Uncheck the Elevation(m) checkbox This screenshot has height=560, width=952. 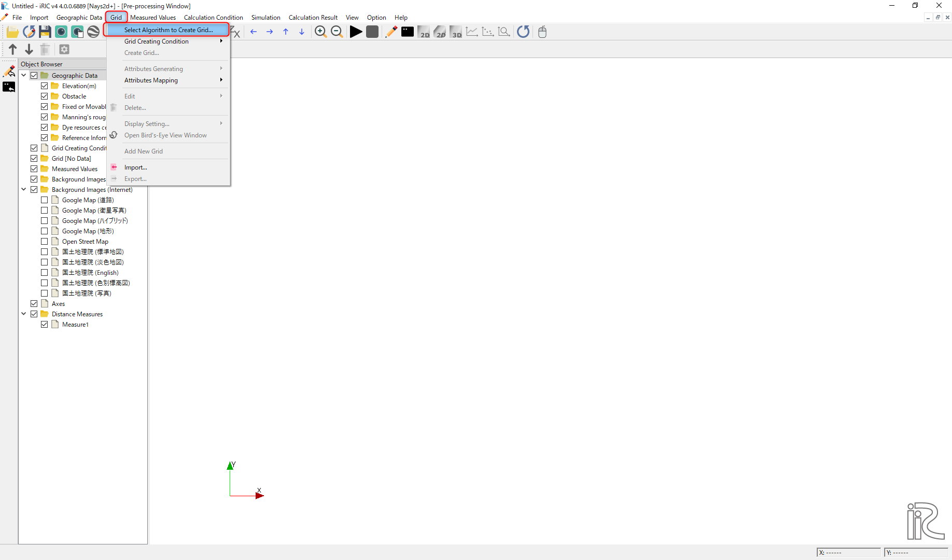tap(45, 86)
